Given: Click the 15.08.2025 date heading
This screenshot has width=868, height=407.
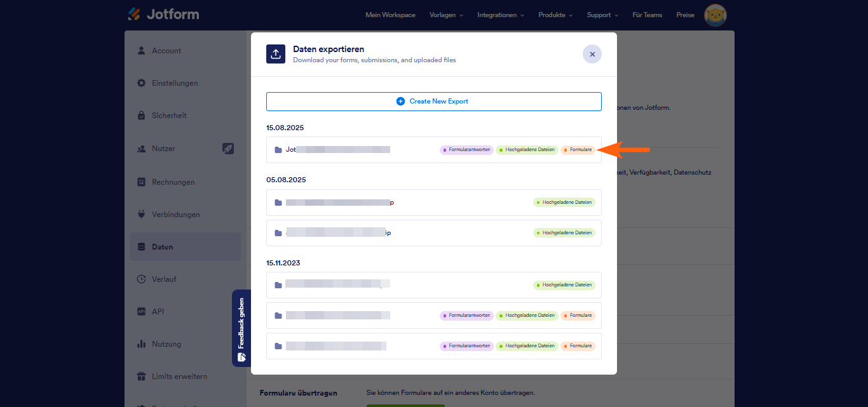Looking at the screenshot, I should click(285, 128).
